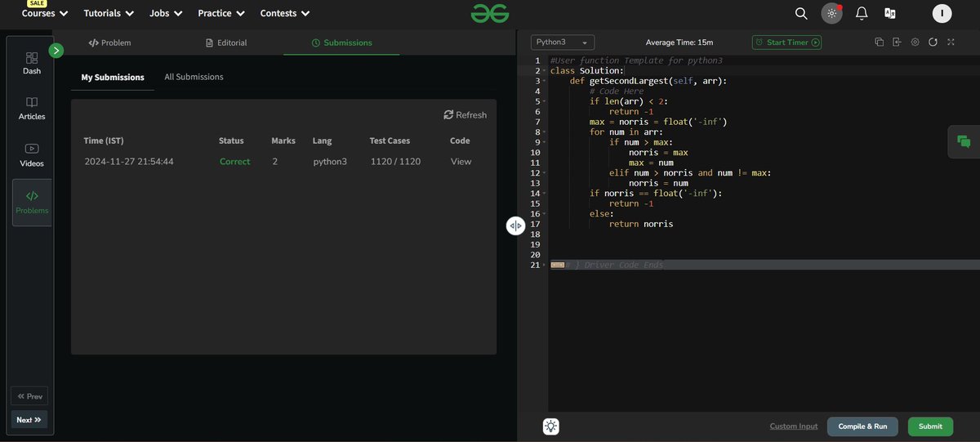Reset code with the refresh icon

pos(933,42)
